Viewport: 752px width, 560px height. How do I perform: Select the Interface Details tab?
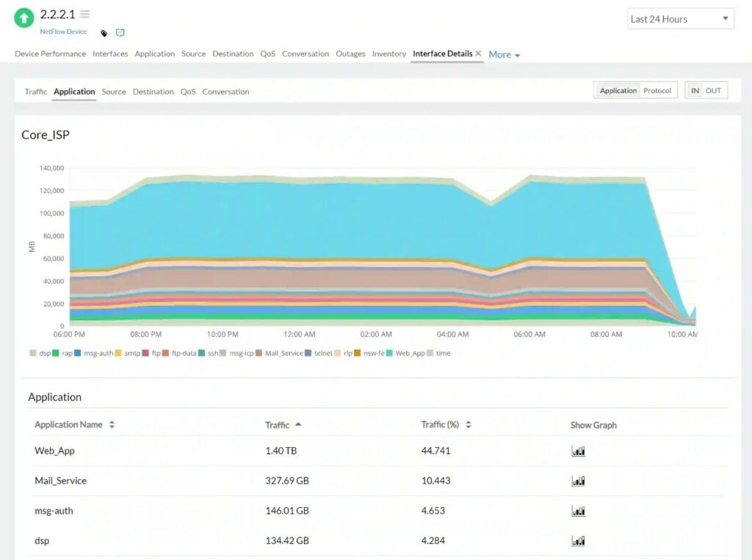pos(442,54)
